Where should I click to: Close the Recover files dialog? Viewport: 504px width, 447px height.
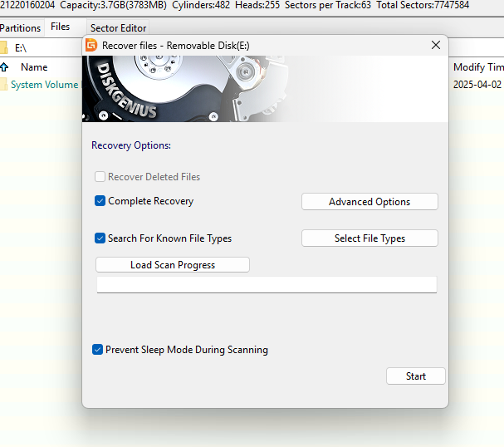436,45
